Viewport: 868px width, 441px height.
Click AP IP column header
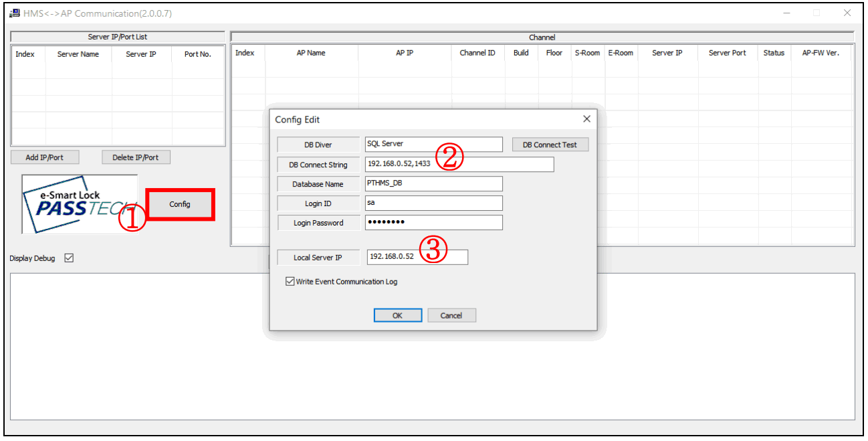tap(405, 53)
